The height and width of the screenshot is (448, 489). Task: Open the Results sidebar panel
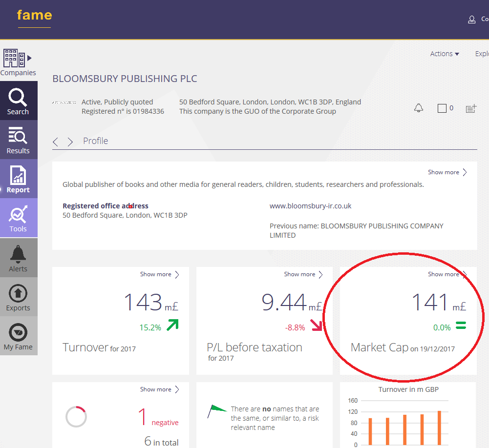[x=18, y=140]
